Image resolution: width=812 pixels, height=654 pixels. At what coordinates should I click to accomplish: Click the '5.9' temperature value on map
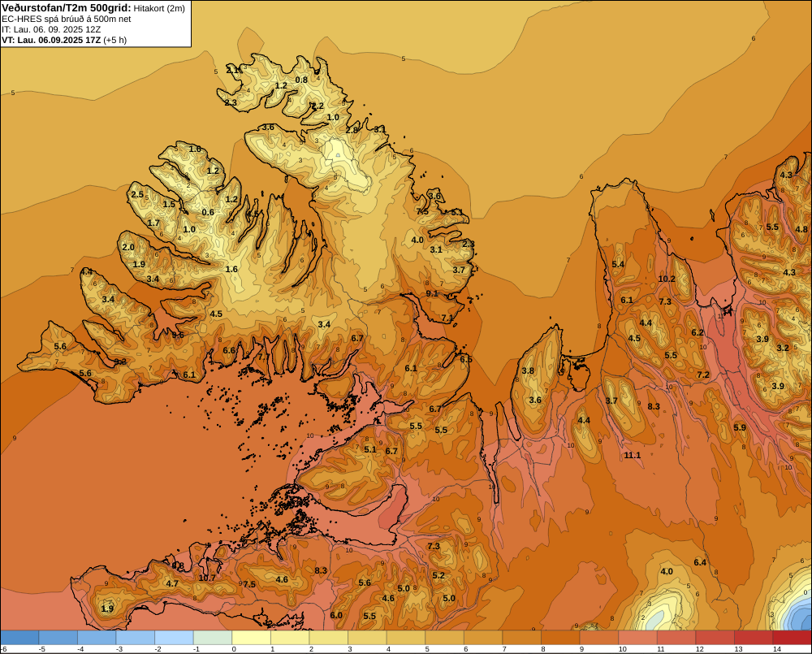tap(740, 427)
